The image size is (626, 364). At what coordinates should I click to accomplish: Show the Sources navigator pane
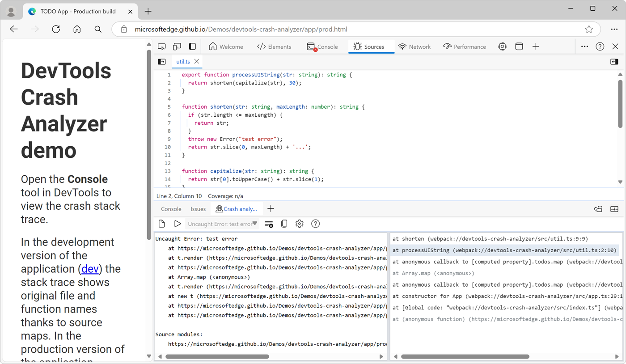point(162,62)
